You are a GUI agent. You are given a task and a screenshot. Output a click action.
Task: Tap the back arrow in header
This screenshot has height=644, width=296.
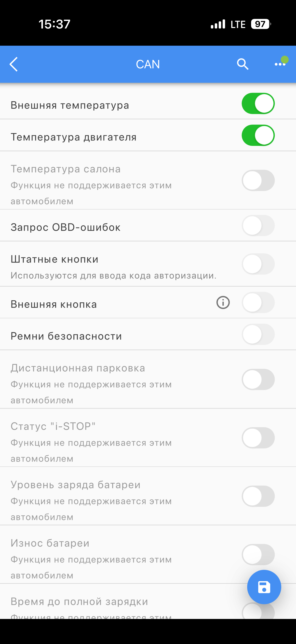(14, 64)
